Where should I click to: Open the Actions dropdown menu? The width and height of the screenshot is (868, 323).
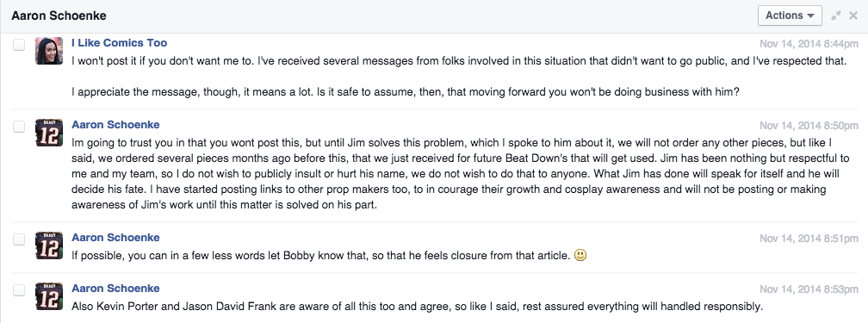[790, 16]
